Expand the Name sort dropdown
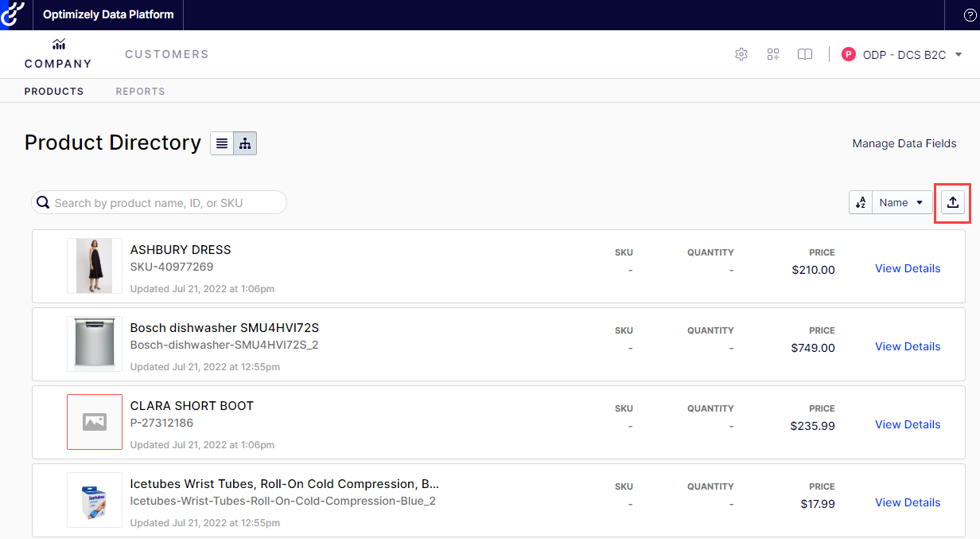This screenshot has height=539, width=980. 902,203
